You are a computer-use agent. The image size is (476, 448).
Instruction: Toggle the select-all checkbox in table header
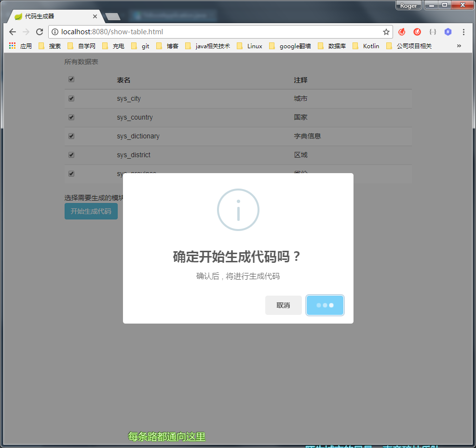point(71,79)
